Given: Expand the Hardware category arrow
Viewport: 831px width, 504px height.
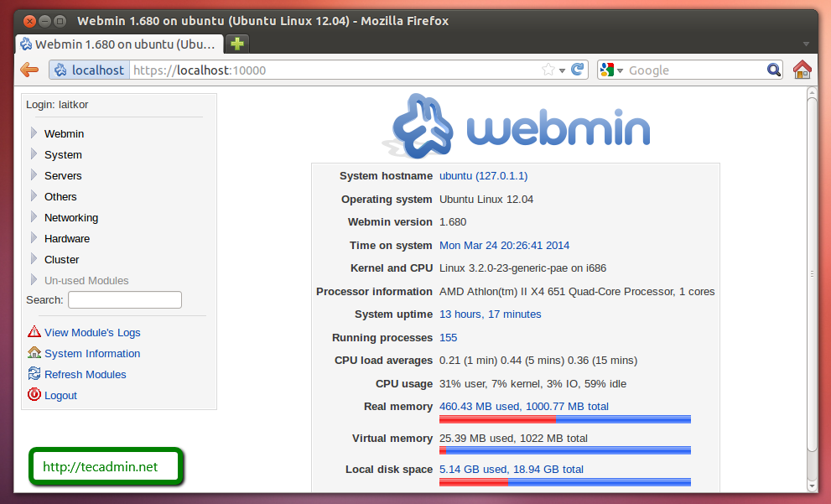Looking at the screenshot, I should point(34,237).
